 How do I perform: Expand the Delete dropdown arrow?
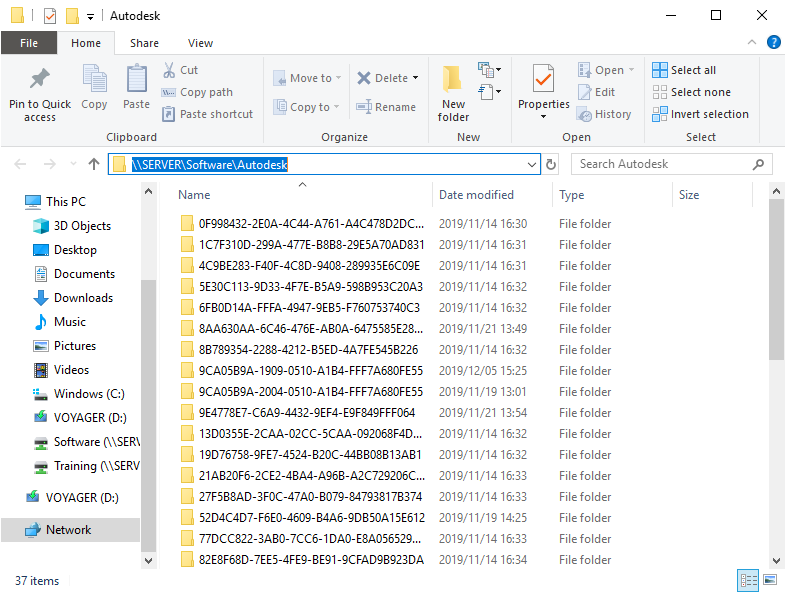tap(416, 78)
